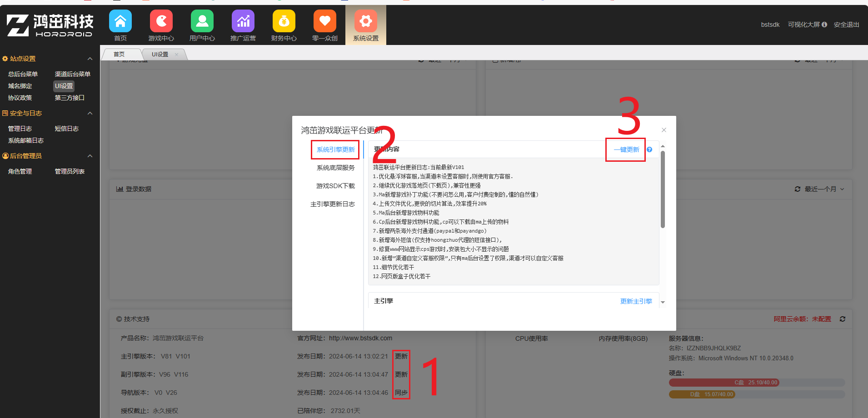Click the dialog scrollbar thumb
868x418 pixels.
click(x=663, y=189)
